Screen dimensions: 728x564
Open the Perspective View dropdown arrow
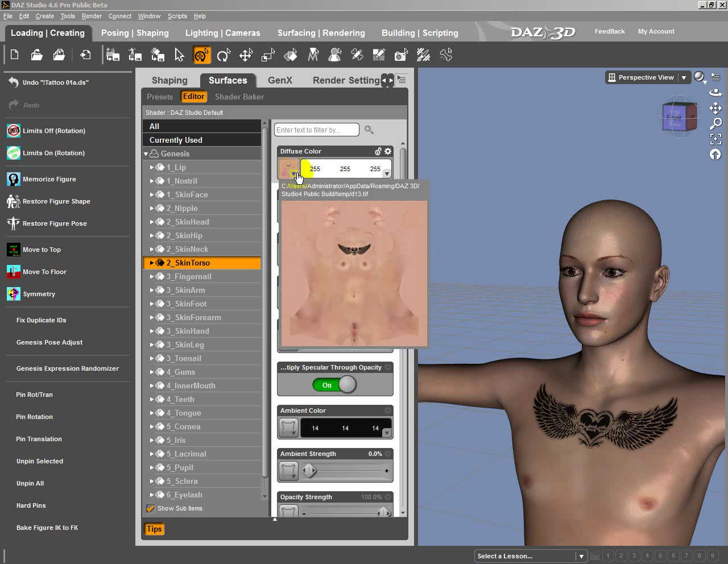(684, 77)
